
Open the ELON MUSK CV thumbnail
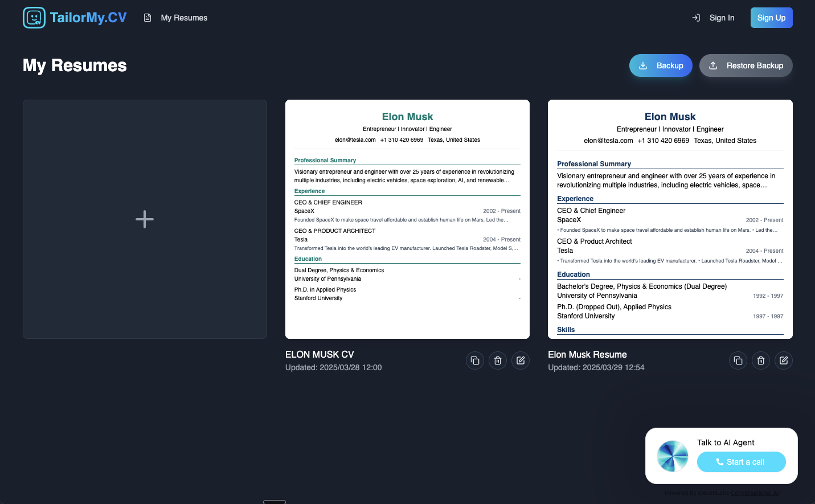click(407, 219)
